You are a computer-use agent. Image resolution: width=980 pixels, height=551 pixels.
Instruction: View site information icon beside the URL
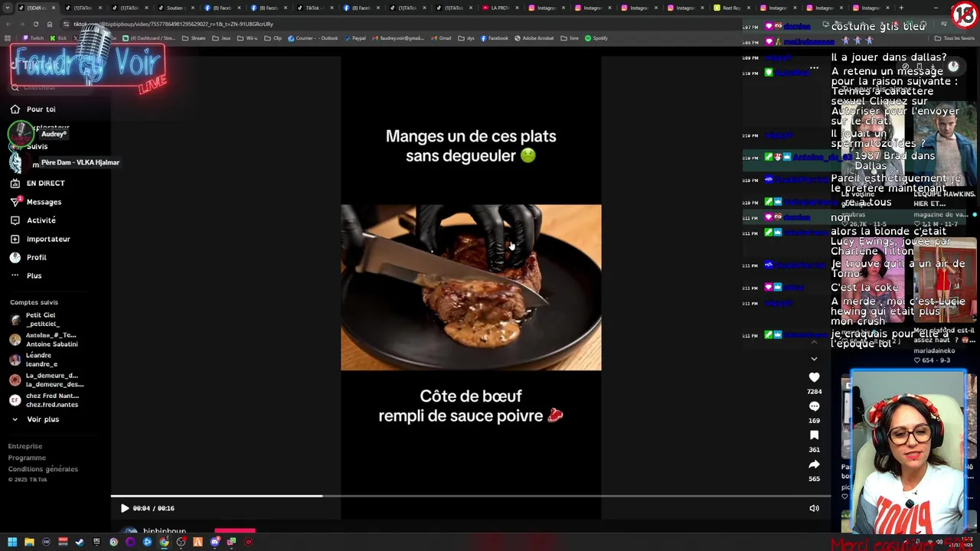(66, 24)
